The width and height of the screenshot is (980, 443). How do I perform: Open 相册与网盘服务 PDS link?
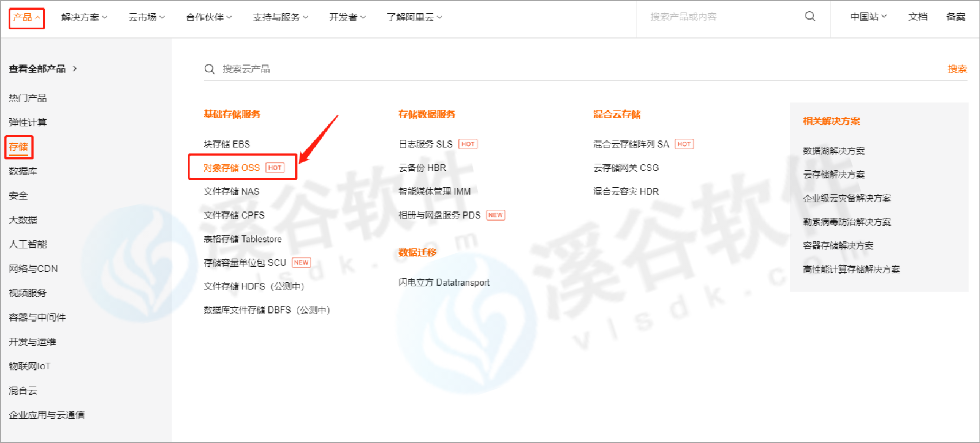pyautogui.click(x=439, y=215)
